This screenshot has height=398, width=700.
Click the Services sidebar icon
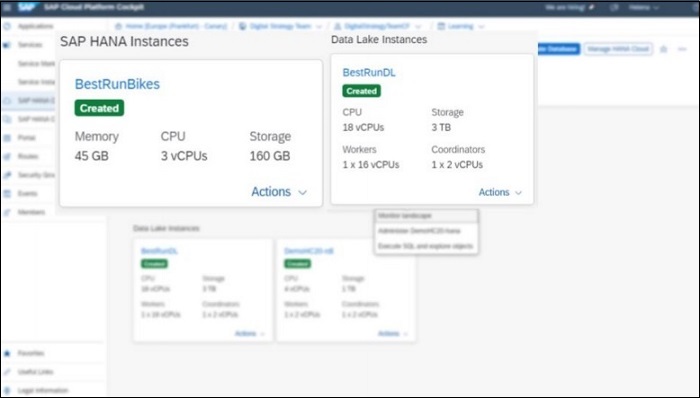7,45
